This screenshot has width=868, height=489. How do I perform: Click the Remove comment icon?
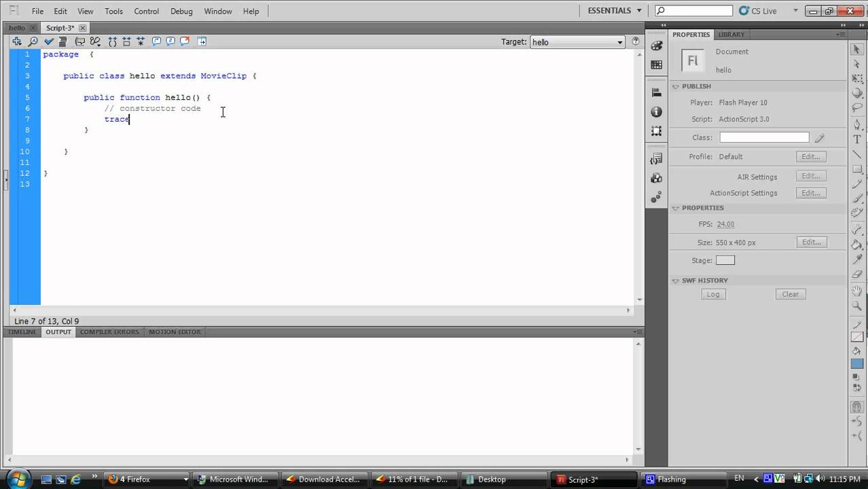[x=185, y=41]
